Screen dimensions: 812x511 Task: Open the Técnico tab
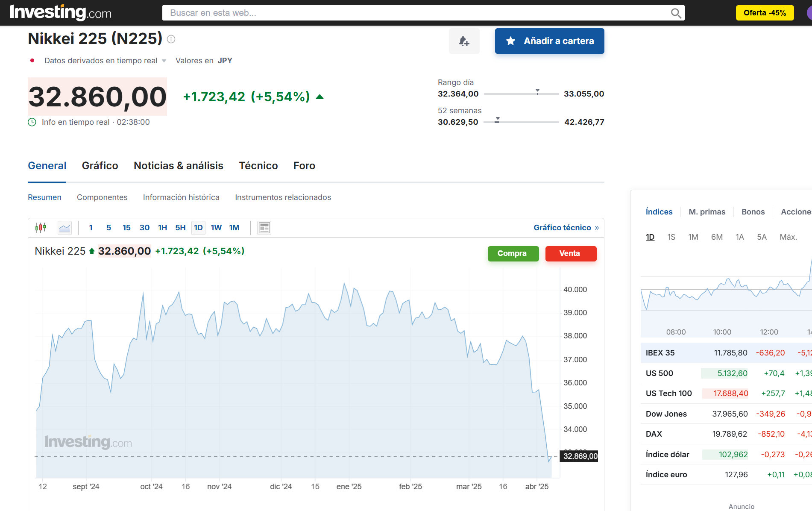(x=258, y=166)
